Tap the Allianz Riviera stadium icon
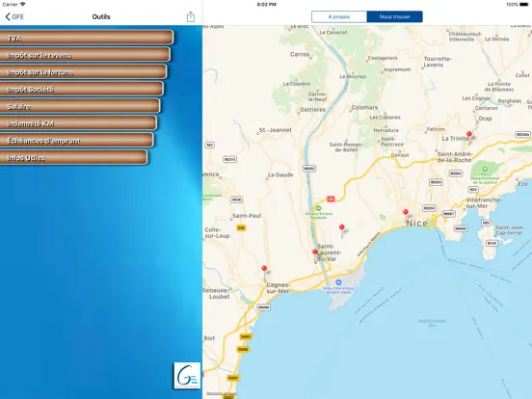532x399 pixels. (318, 208)
